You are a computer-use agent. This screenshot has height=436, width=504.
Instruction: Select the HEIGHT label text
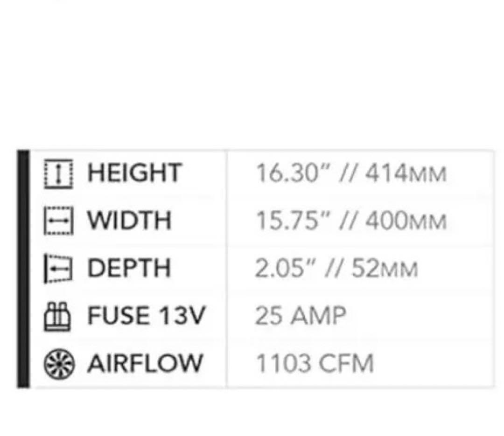(134, 173)
